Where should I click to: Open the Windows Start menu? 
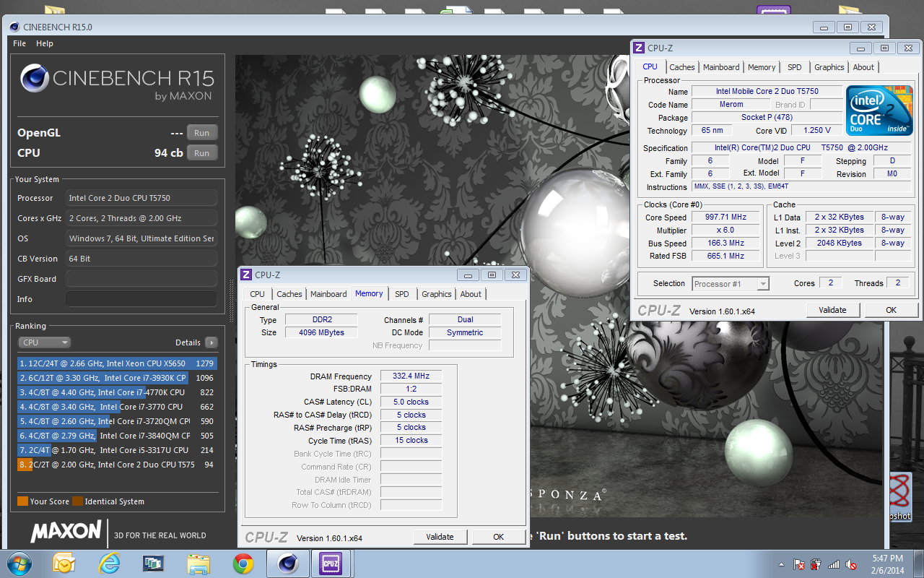tap(19, 563)
